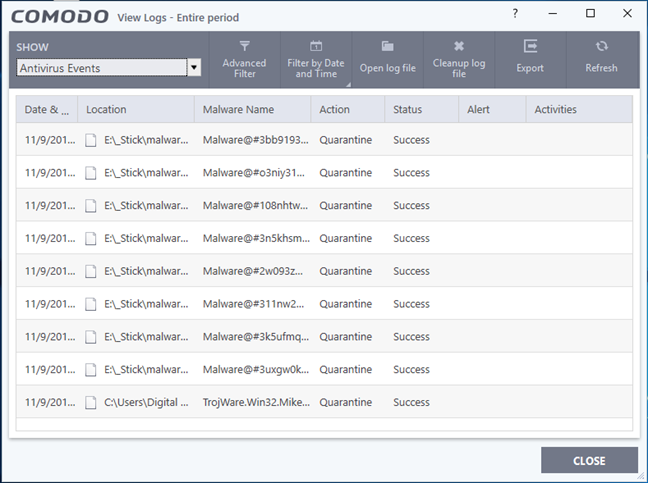Sort by Malware Name column header
This screenshot has height=483, width=648.
coord(253,109)
